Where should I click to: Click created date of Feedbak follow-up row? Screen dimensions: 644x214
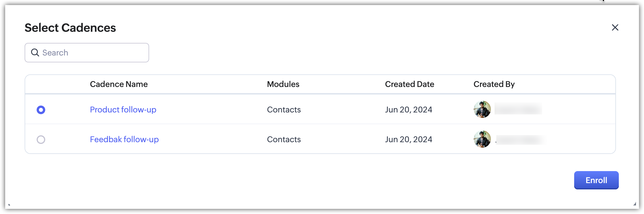coord(408,139)
